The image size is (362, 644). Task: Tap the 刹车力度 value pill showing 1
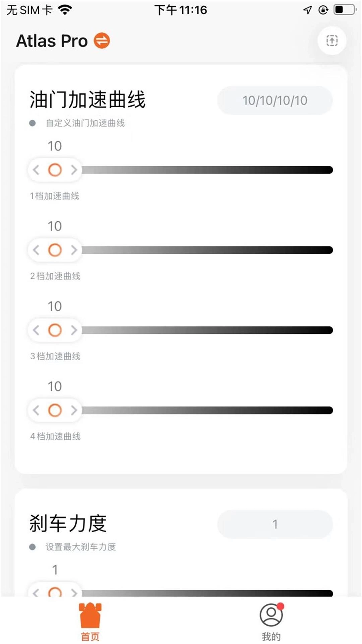[x=275, y=524]
